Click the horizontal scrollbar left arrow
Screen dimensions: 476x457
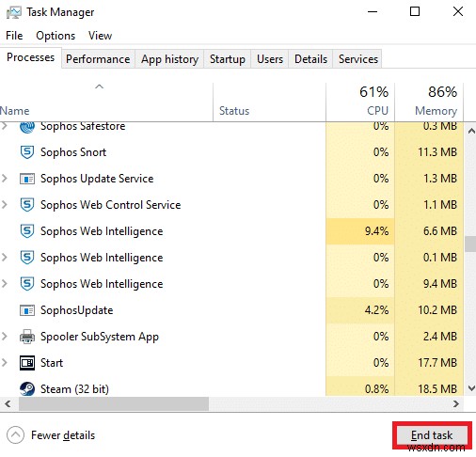[8, 403]
